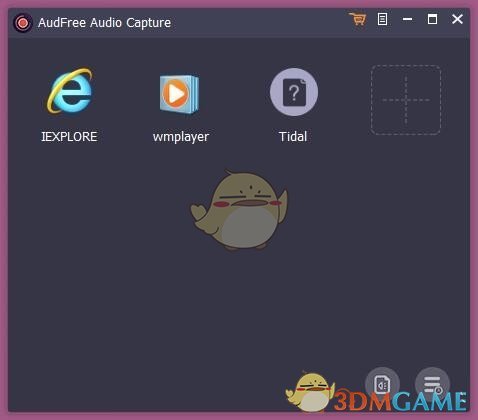Click the Tidal label text
Screen dimensions: 478x420
coord(293,137)
